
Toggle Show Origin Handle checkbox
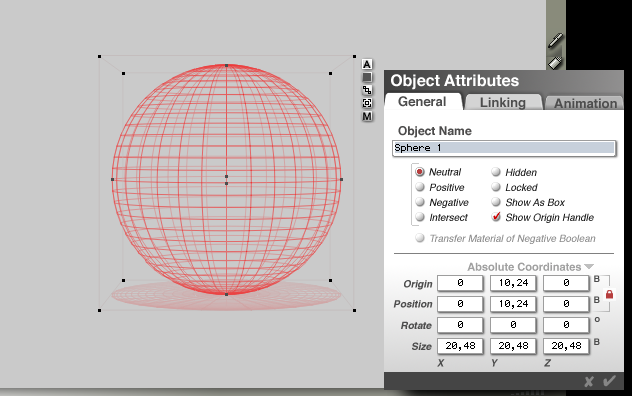496,217
